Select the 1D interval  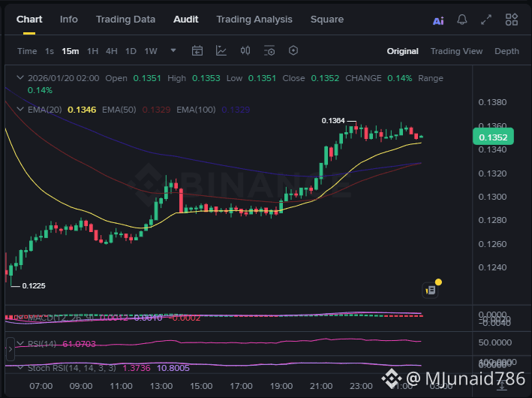pyautogui.click(x=131, y=51)
